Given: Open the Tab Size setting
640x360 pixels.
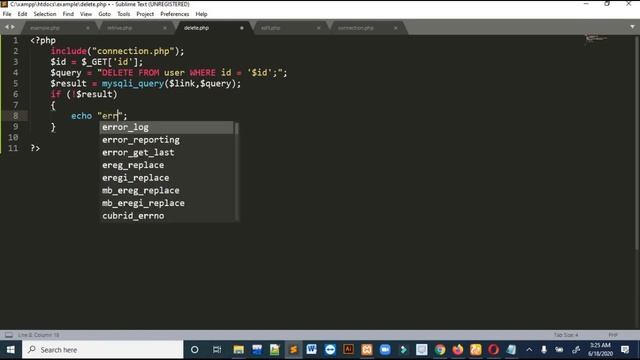Looking at the screenshot, I should click(566, 335).
